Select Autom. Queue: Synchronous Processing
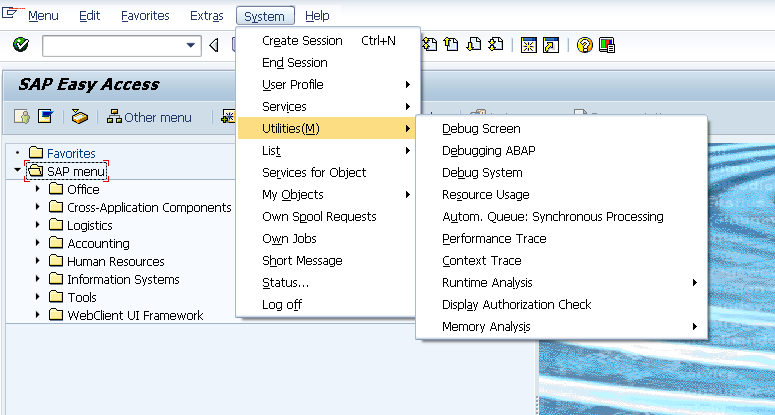775x415 pixels. [561, 216]
